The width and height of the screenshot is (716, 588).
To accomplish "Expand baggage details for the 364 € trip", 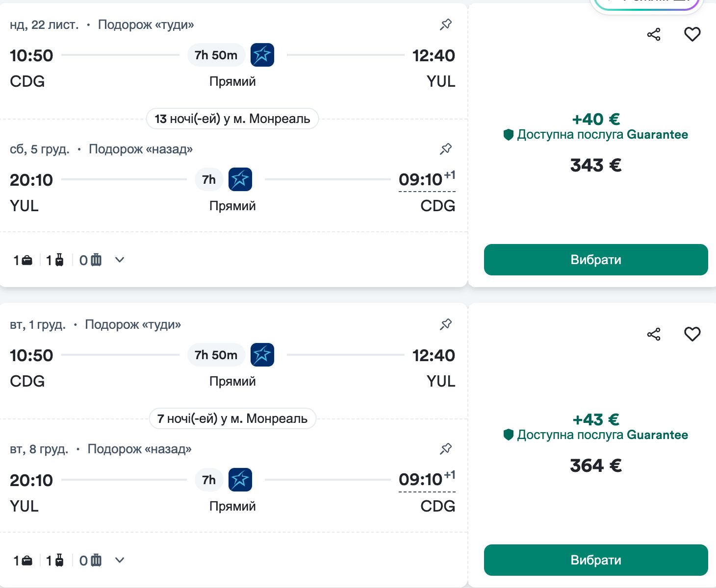I will click(120, 560).
